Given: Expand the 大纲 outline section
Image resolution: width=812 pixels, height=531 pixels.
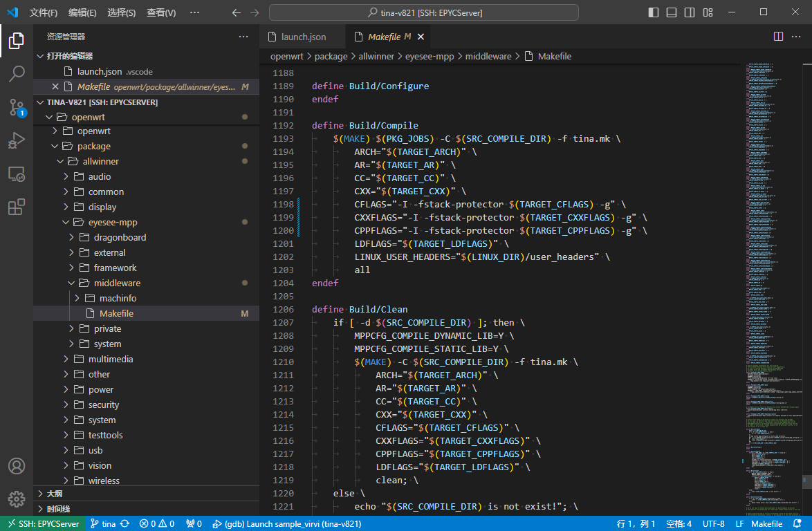Looking at the screenshot, I should click(x=54, y=494).
